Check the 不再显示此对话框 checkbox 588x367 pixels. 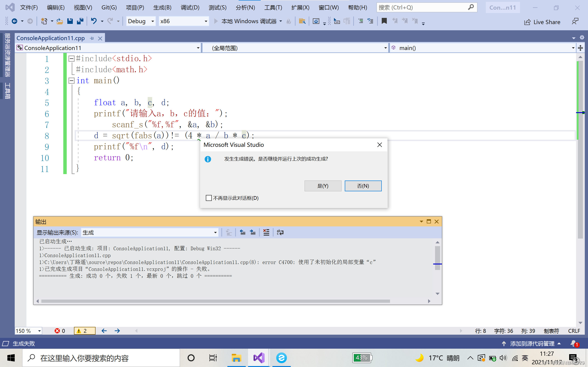209,198
